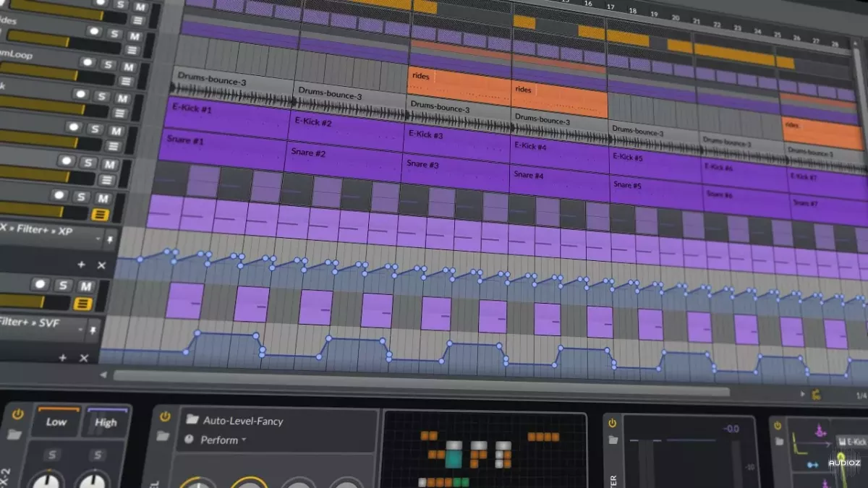This screenshot has width=868, height=488.
Task: Toggle power on the E-Kick device
Action: tap(778, 424)
